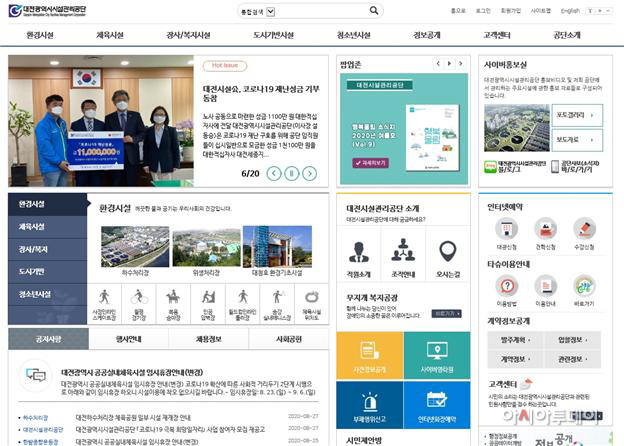Click the English language link

point(570,11)
